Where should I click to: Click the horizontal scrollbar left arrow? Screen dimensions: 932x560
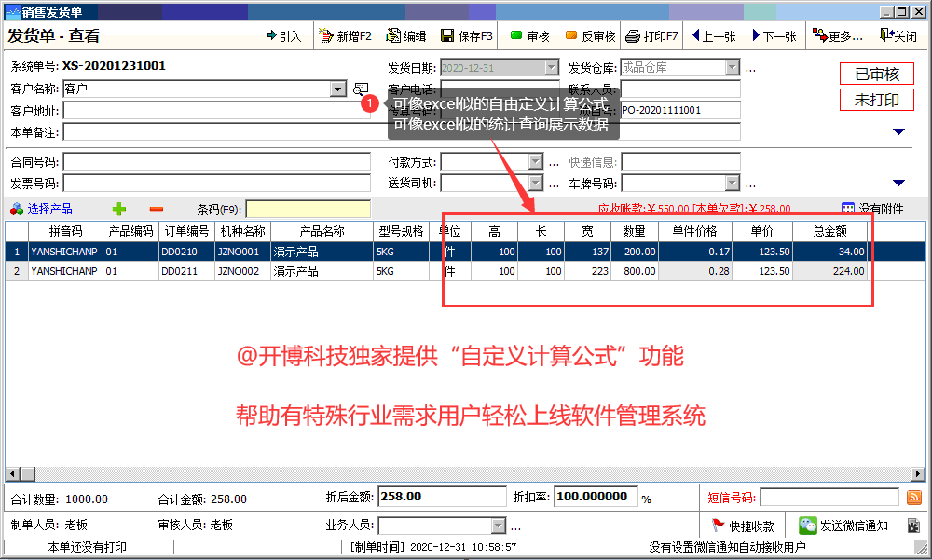pos(12,473)
